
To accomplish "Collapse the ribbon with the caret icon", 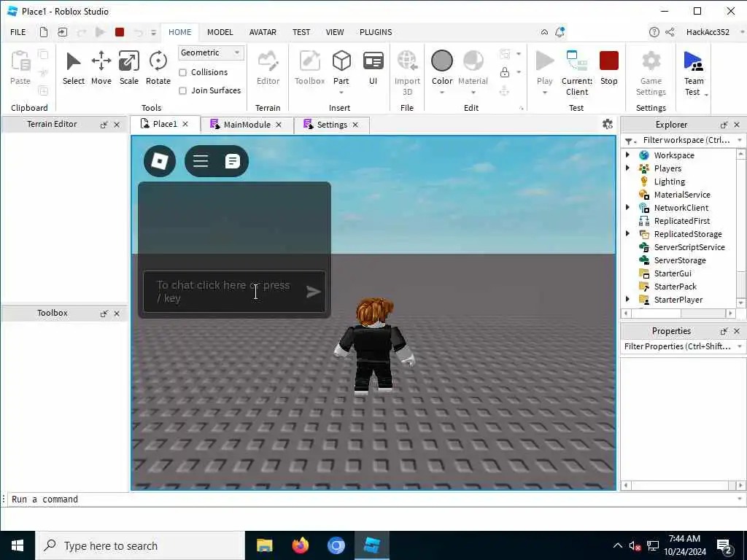I will pyautogui.click(x=544, y=32).
